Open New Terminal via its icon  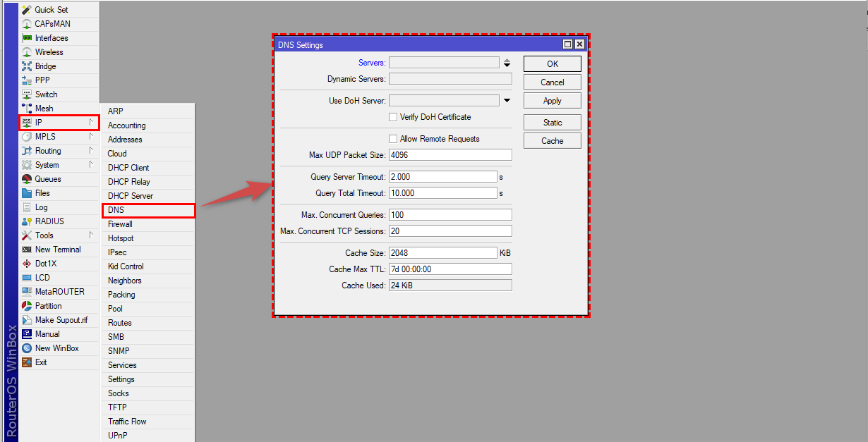point(27,250)
